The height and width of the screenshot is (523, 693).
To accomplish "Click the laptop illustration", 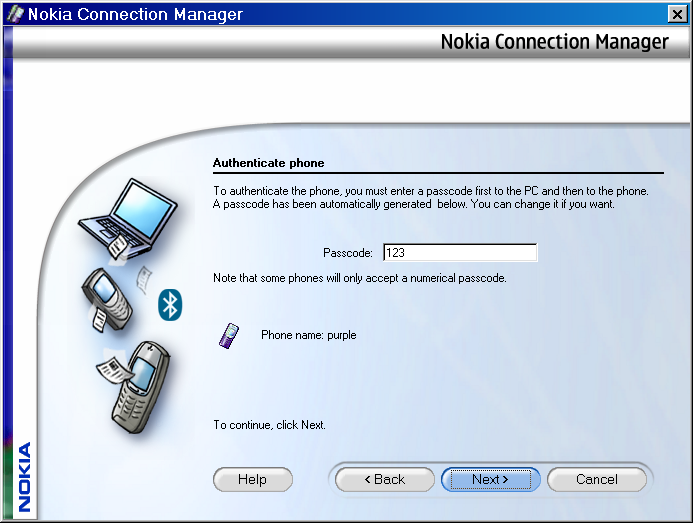I will tap(128, 218).
